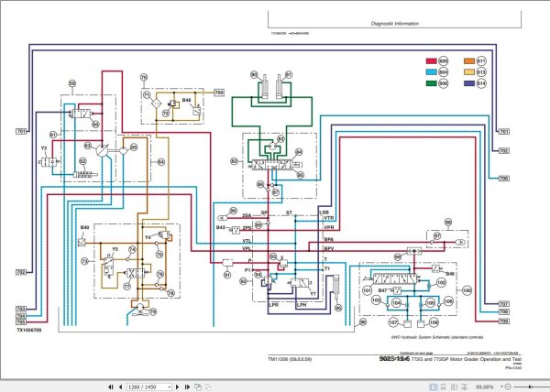
Task: Click connector label 700 on the schematic
Action: (x=219, y=93)
